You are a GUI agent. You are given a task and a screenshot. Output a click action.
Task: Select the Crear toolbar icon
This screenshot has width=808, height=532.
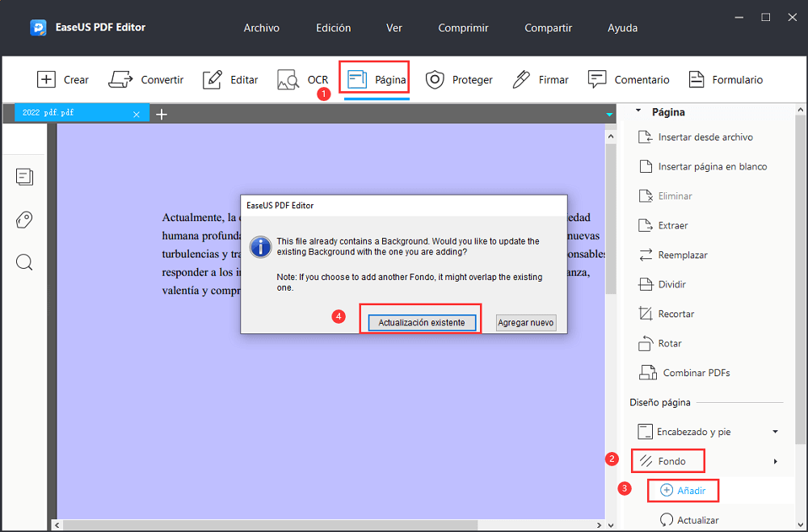point(46,80)
